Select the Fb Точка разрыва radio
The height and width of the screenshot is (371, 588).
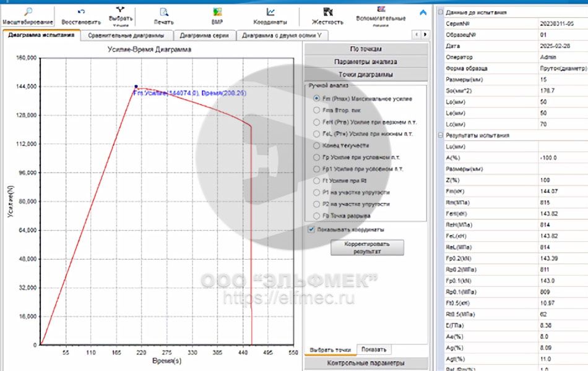tap(316, 216)
